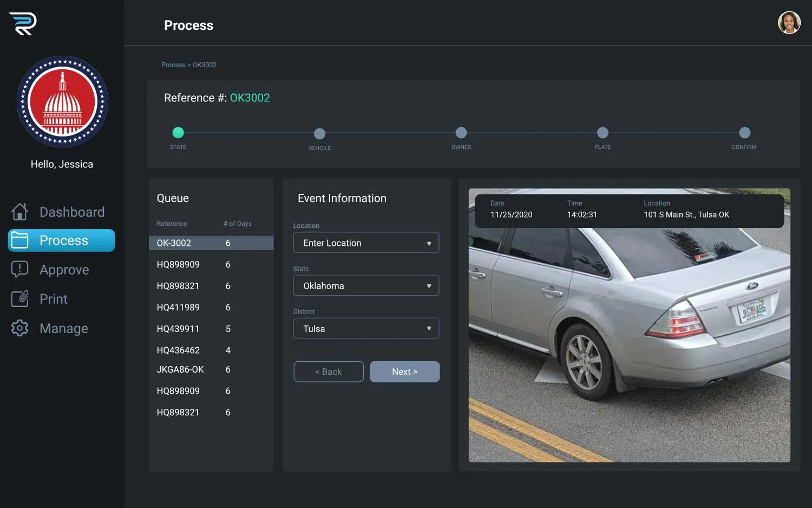Select queue row HQ411989
Viewport: 812px width, 508px height.
[x=211, y=308]
